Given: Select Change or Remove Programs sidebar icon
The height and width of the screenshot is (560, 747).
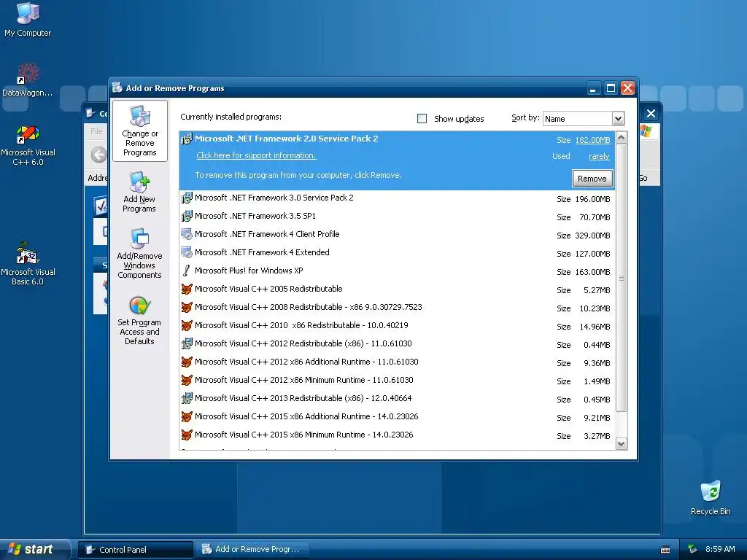Looking at the screenshot, I should 139,131.
